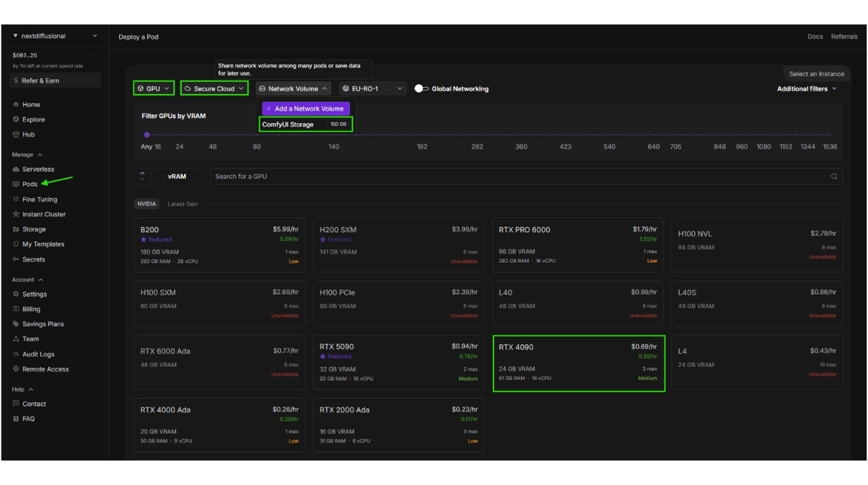Click the magnifier in GPU search
This screenshot has height=485, width=868.
point(834,177)
